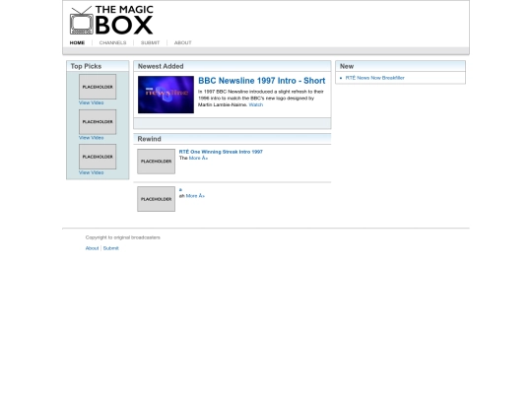Image resolution: width=532 pixels, height=399 pixels.
Task: Open BBC Newsline 1997 Intro - Short title
Action: click(262, 81)
